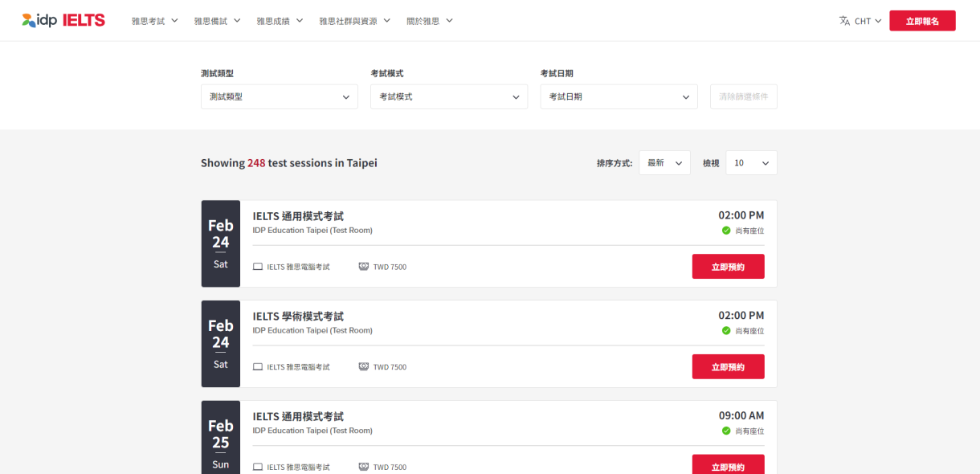Expand the 測試類型 filter dropdown

pyautogui.click(x=280, y=96)
